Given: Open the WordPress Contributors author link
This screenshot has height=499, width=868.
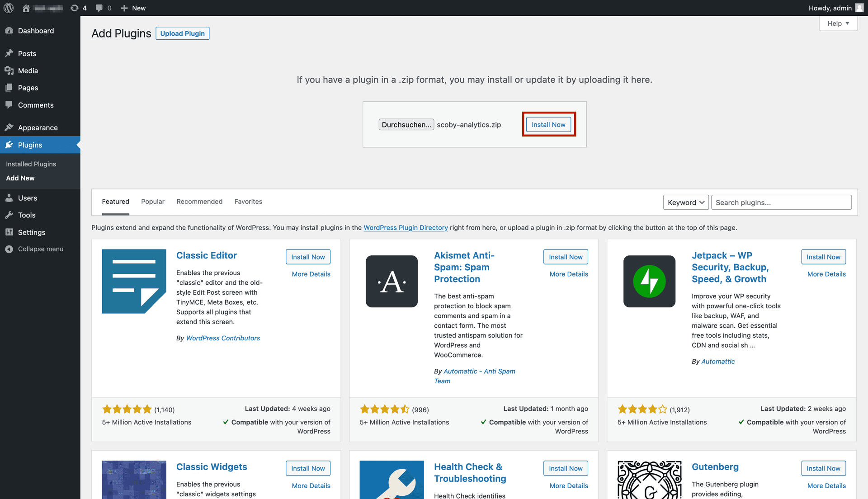Looking at the screenshot, I should 223,338.
